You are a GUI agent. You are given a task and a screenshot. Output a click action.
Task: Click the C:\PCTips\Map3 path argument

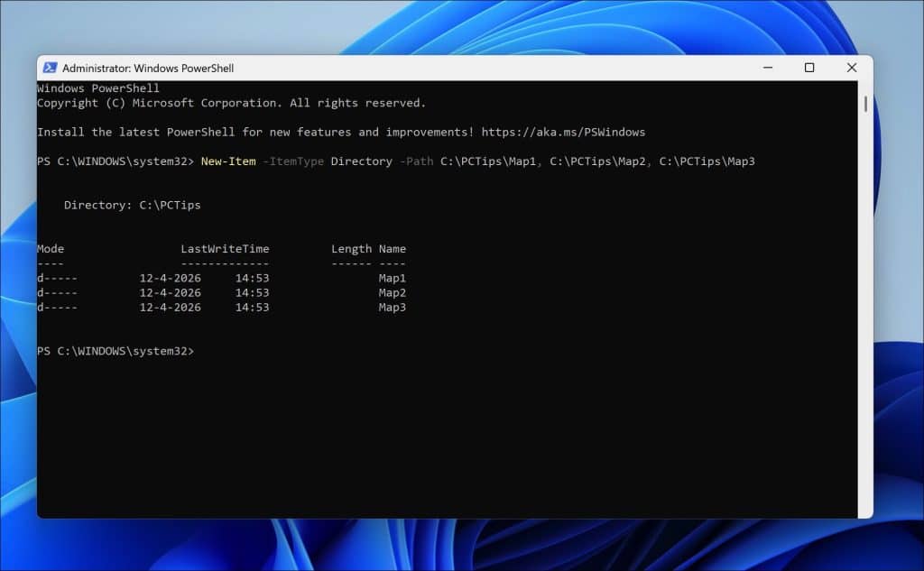point(707,161)
